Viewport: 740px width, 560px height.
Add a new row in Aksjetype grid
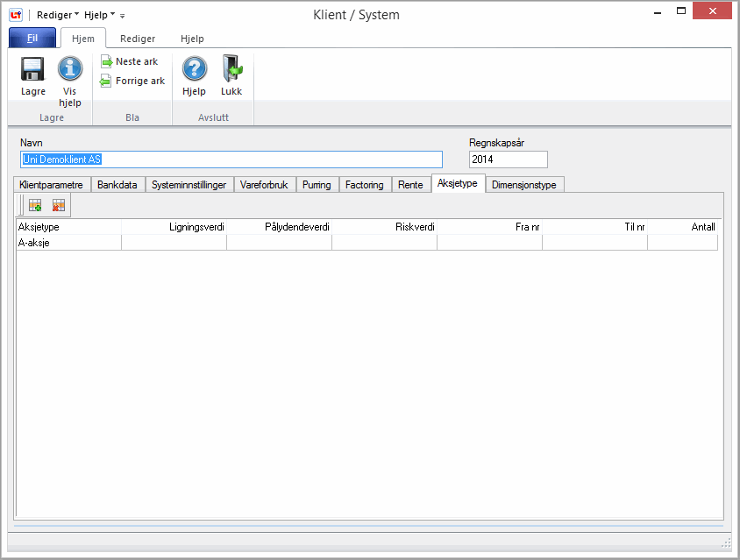pyautogui.click(x=35, y=206)
